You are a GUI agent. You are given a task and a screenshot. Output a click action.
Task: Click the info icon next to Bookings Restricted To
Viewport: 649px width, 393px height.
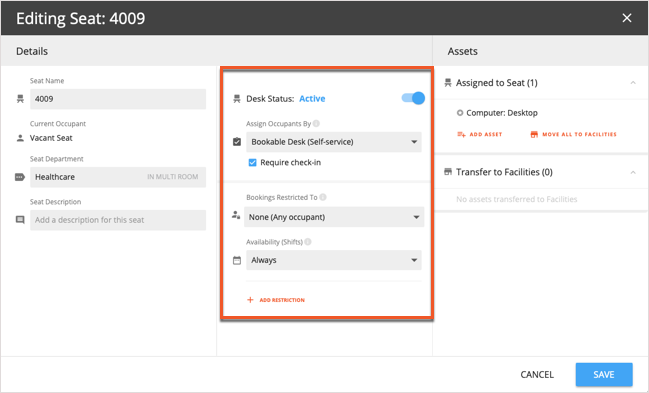point(323,197)
